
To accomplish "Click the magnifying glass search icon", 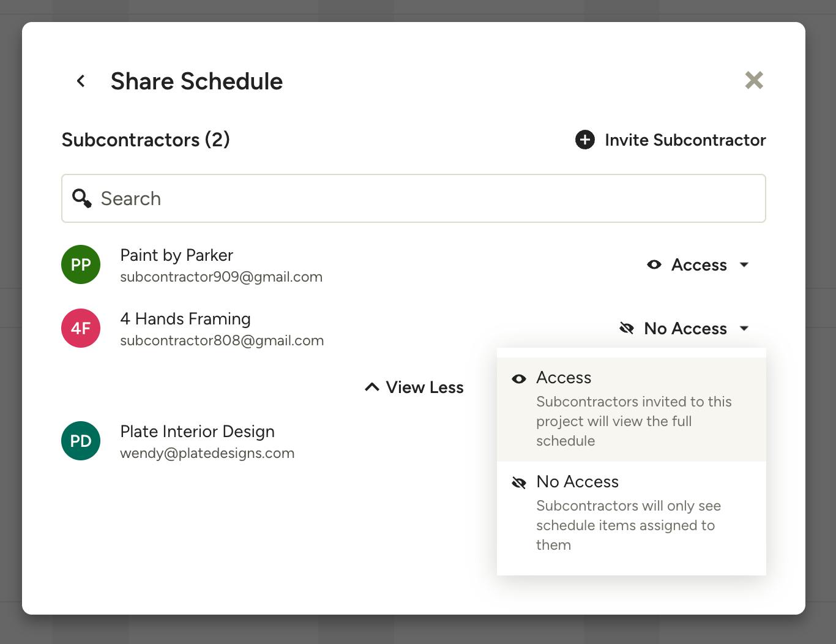I will click(81, 198).
